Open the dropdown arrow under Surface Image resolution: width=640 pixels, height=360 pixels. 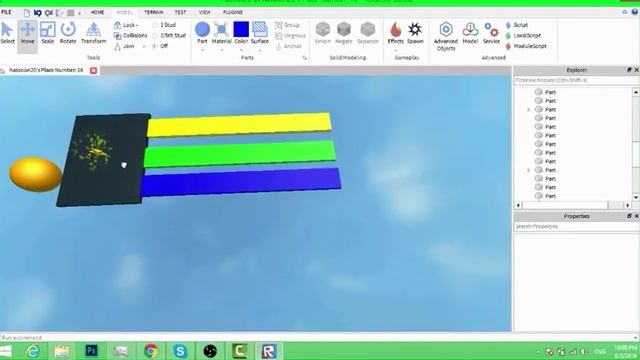[x=260, y=50]
